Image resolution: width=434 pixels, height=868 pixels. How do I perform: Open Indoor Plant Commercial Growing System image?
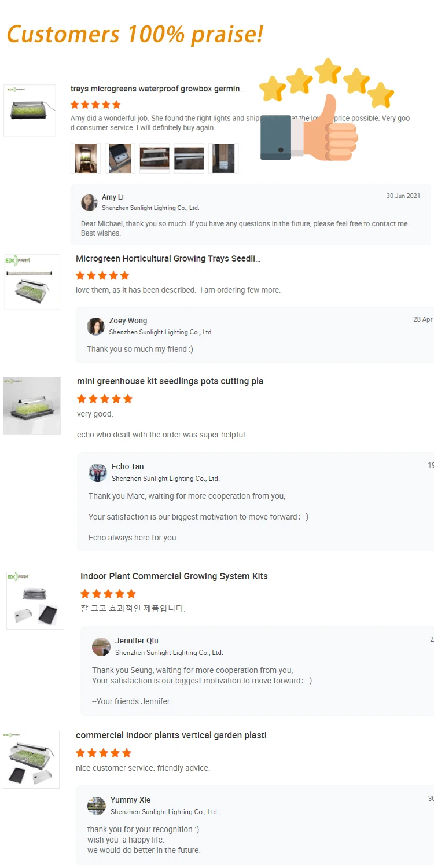[x=35, y=600]
